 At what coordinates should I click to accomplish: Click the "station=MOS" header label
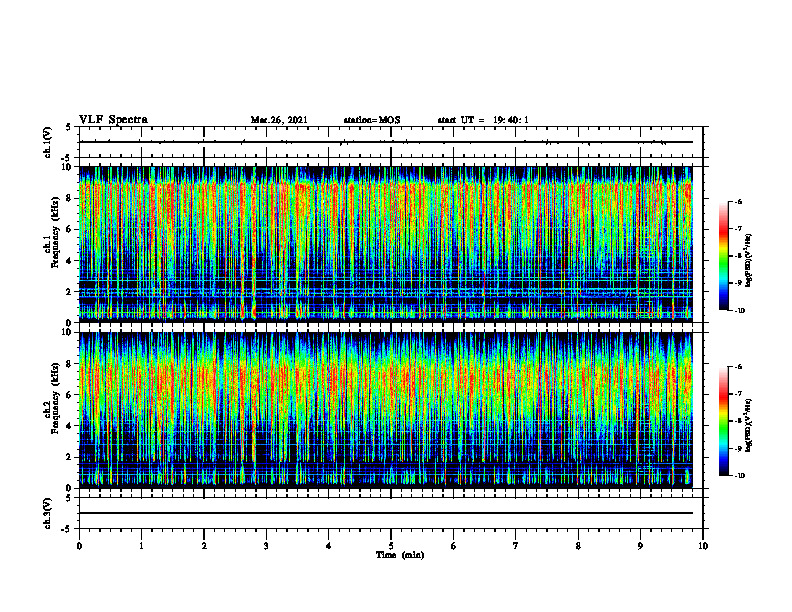point(372,120)
